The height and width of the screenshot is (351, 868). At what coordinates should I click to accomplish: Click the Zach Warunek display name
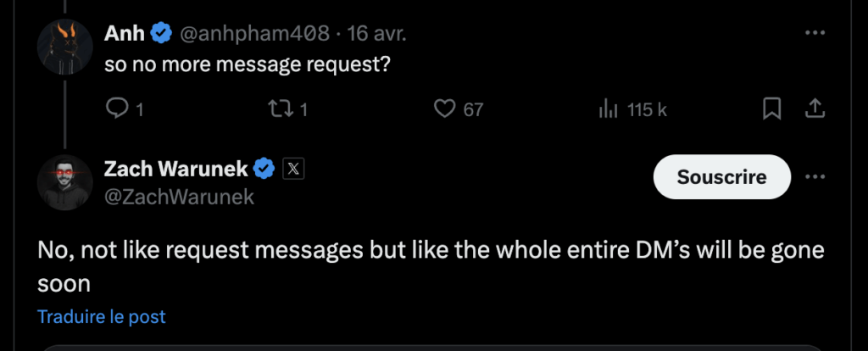[175, 169]
